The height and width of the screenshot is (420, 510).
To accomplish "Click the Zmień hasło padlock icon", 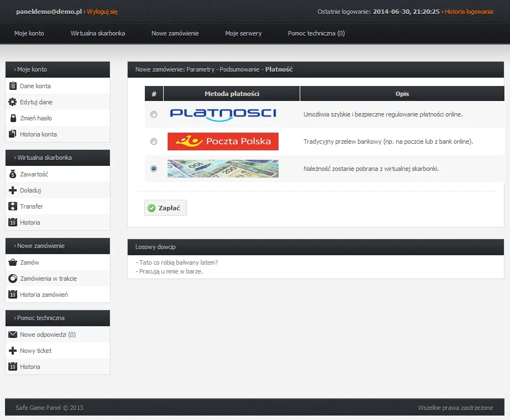I will pos(13,118).
